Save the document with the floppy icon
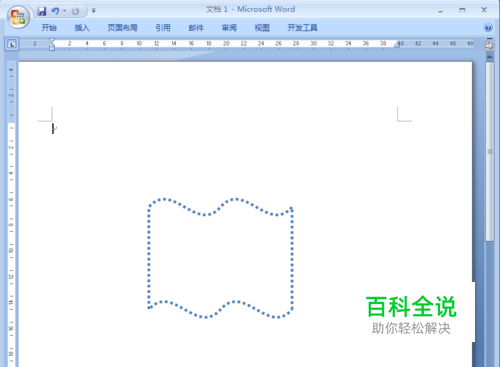500x367 pixels. pos(42,11)
